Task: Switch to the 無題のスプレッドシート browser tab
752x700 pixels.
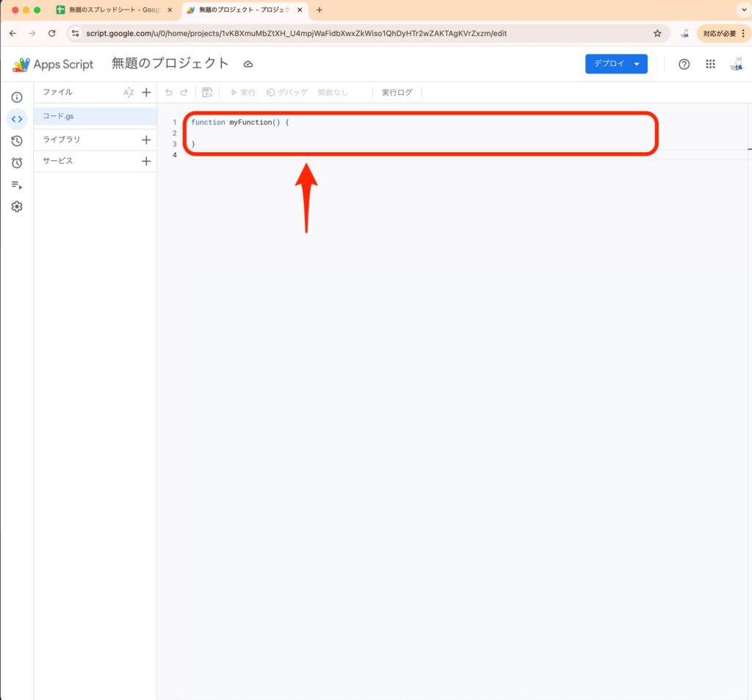Action: click(114, 10)
